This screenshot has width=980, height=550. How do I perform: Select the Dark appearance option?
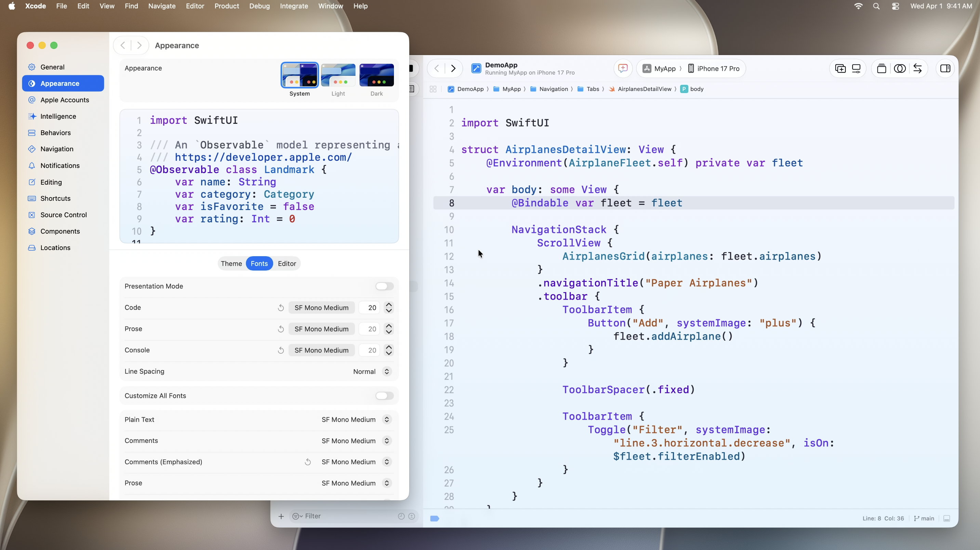click(376, 80)
